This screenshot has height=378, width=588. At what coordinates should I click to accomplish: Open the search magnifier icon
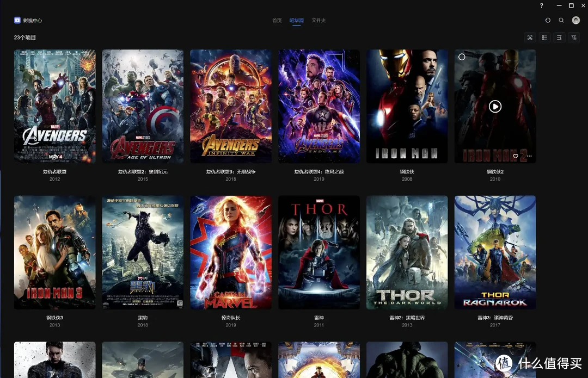pyautogui.click(x=561, y=20)
